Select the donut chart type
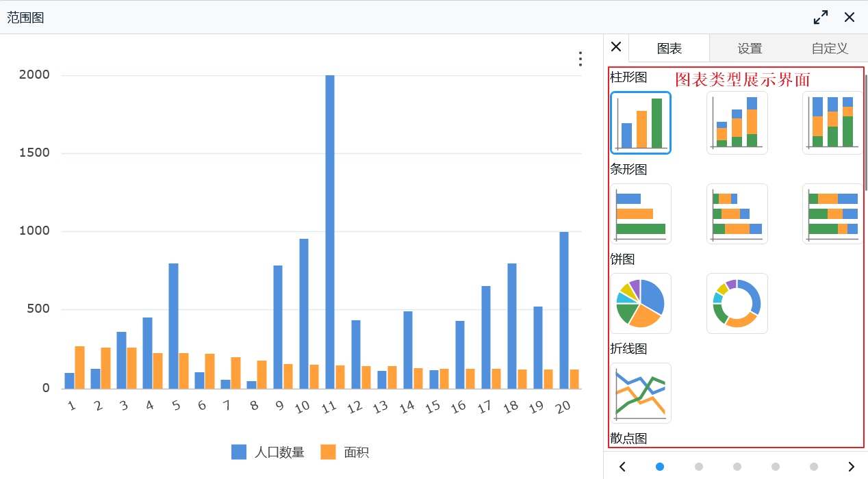Image resolution: width=868 pixels, height=479 pixels. click(737, 303)
